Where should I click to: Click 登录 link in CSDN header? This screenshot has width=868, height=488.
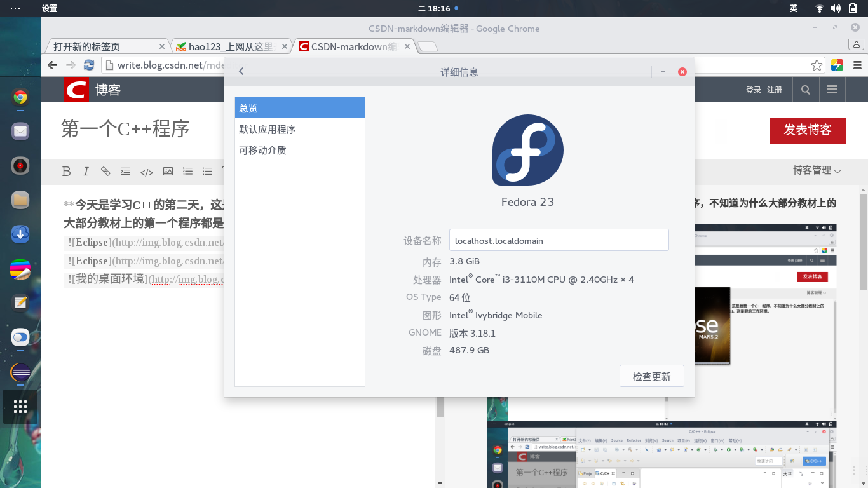754,90
